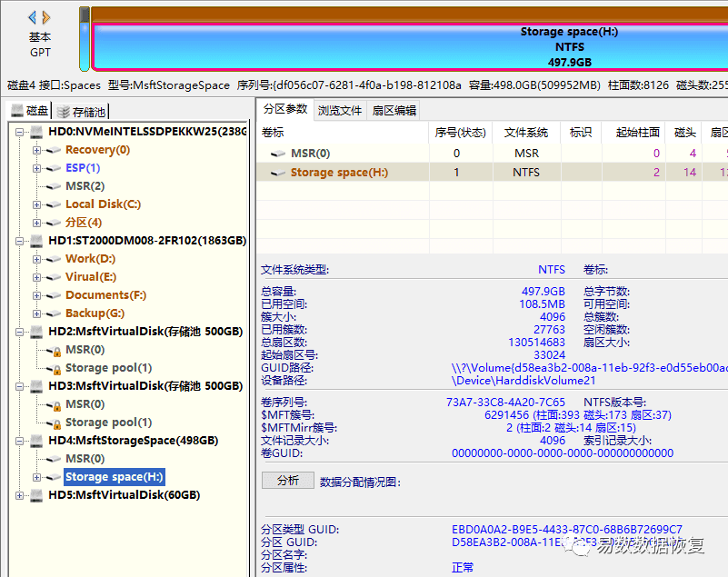Click the 分析 button
The width and height of the screenshot is (728, 577).
[288, 481]
